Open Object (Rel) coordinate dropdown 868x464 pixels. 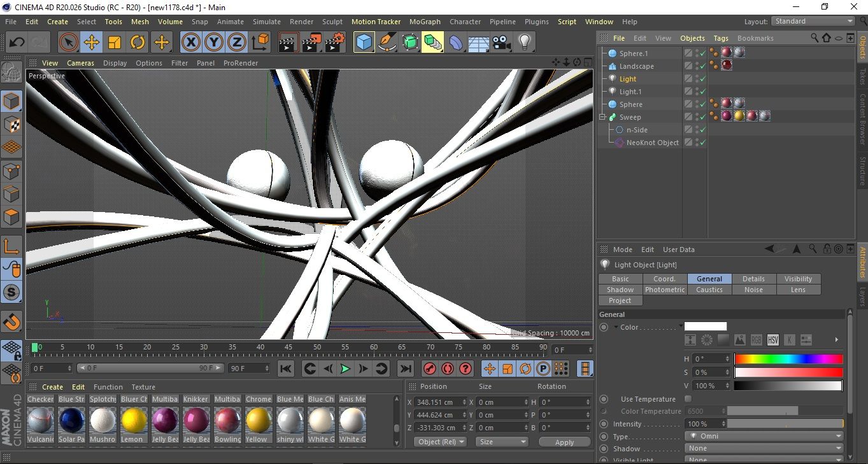pos(440,442)
